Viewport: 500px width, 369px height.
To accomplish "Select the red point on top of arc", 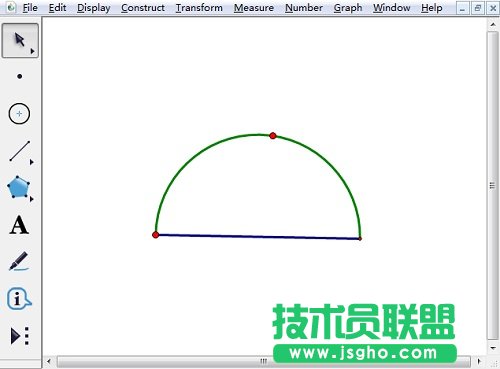I will pyautogui.click(x=273, y=136).
